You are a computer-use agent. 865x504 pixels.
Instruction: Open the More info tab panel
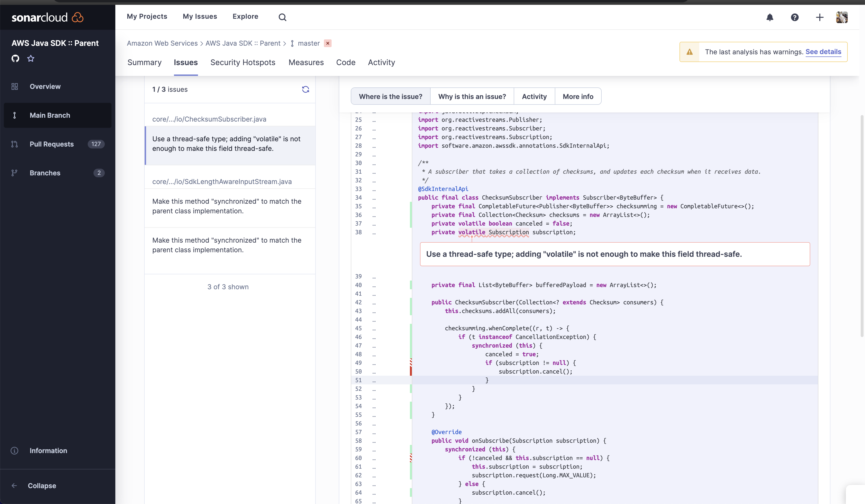click(x=578, y=96)
